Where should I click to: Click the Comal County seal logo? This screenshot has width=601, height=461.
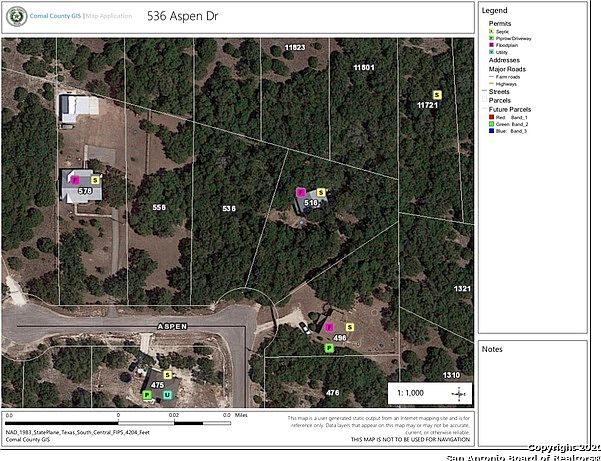(16, 16)
